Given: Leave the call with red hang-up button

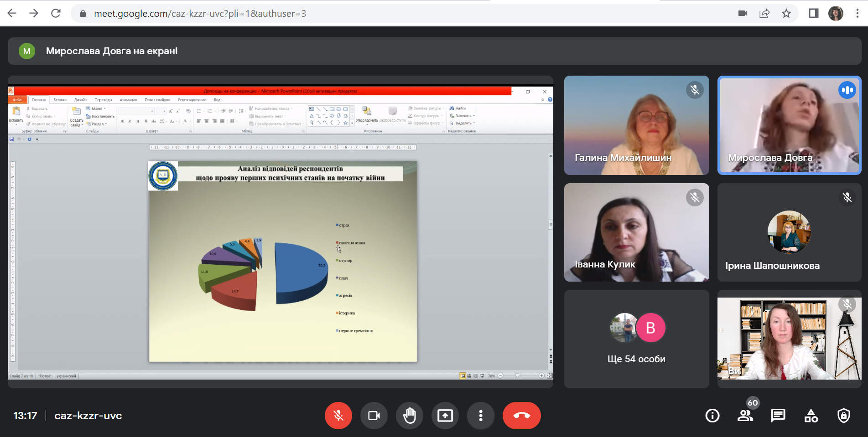Looking at the screenshot, I should click(x=521, y=416).
